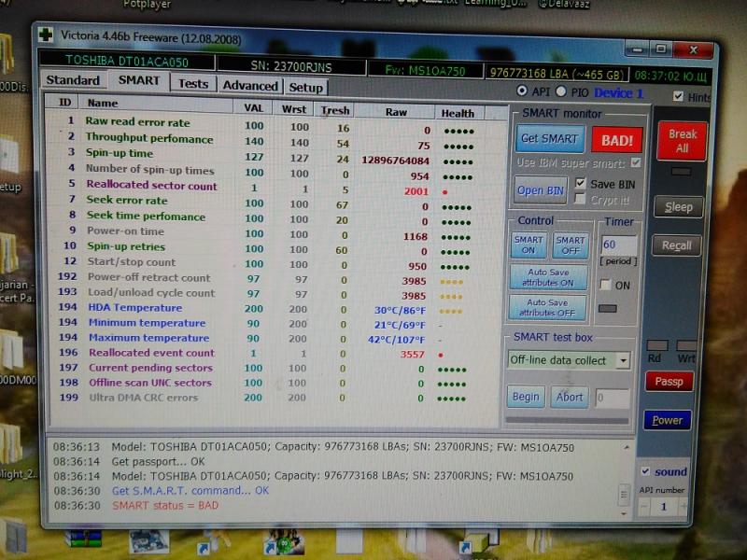Image resolution: width=747 pixels, height=560 pixels.
Task: Open the Setup tab
Action: point(306,88)
